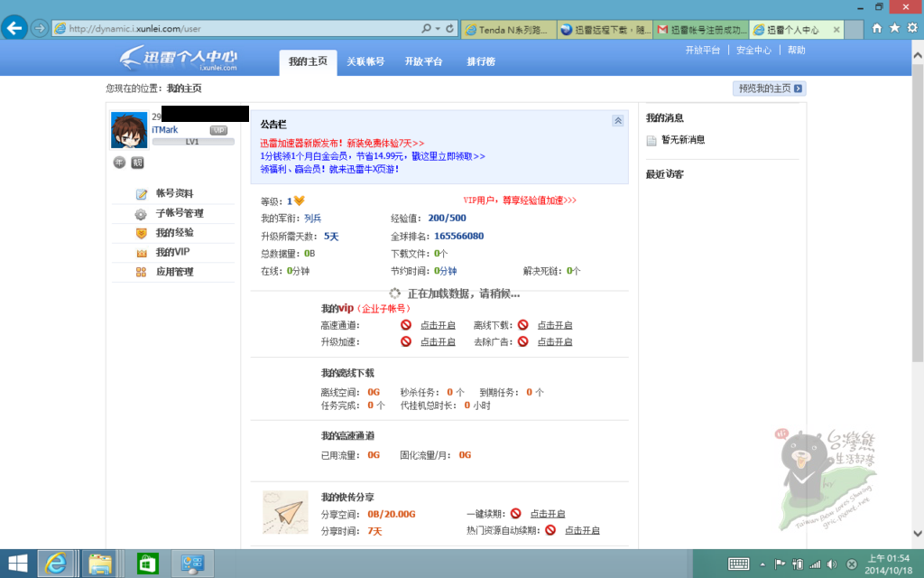Screen dimensions: 924x578
Task: Click the LV1 level progress bar
Action: 193,142
